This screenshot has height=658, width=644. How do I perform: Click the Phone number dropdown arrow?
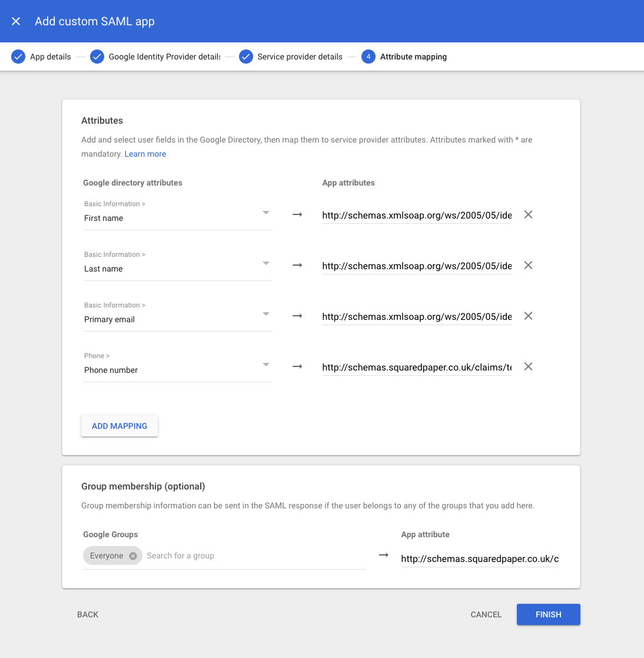[266, 365]
